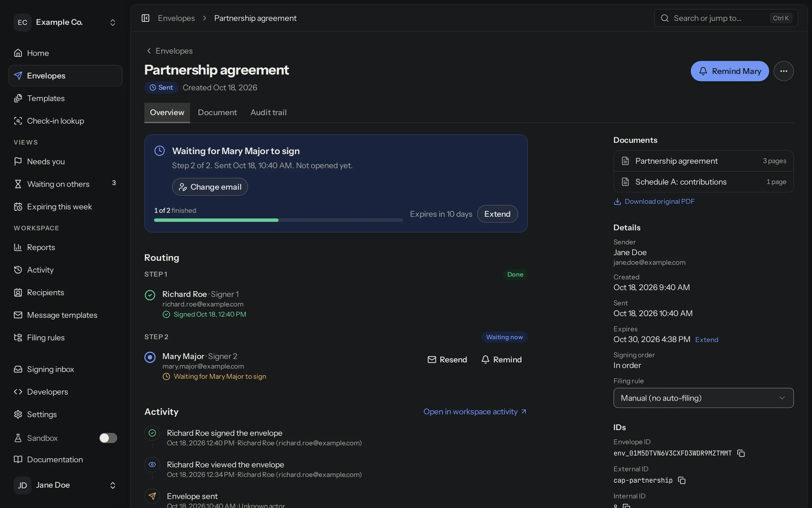Open the Filing rule dropdown
The image size is (812, 508).
click(x=703, y=398)
